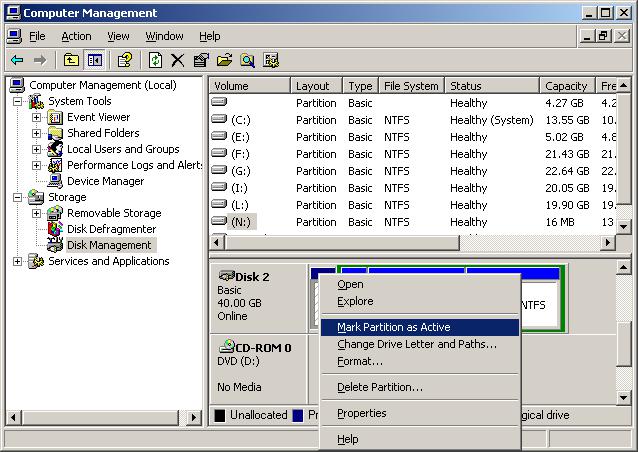Click the volume list's right scroll arrow

(x=608, y=243)
